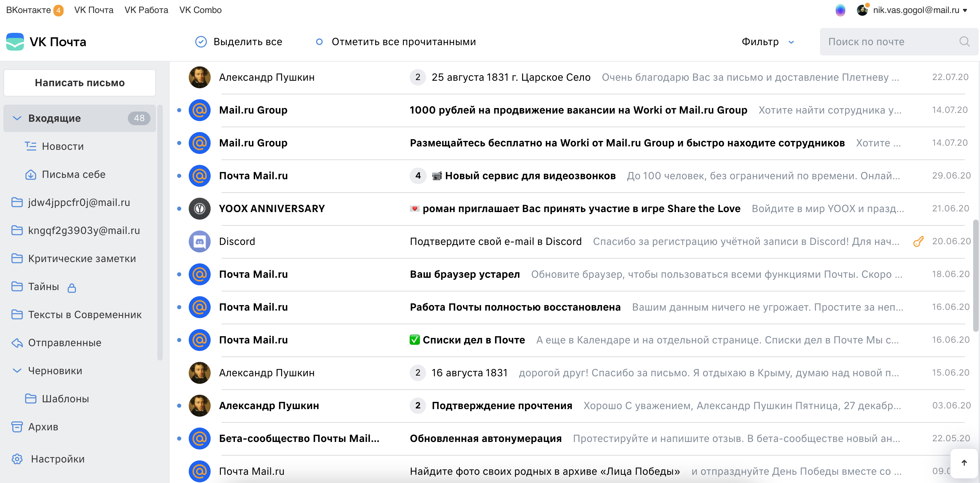
Task: Open the Фильтр dropdown
Action: coord(768,41)
